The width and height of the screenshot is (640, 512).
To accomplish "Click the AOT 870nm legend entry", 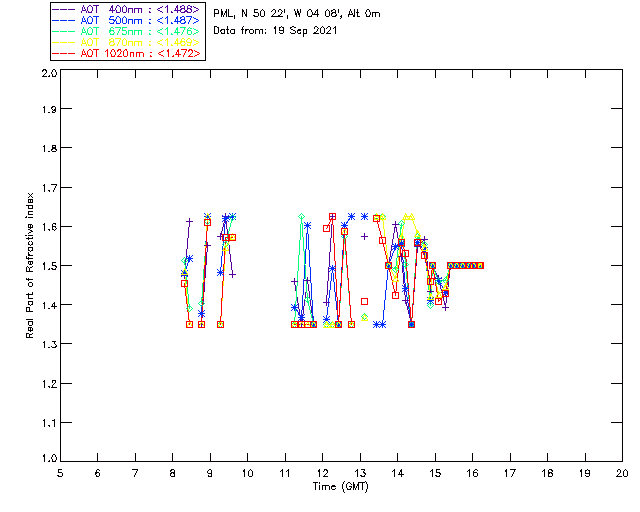I will [127, 42].
